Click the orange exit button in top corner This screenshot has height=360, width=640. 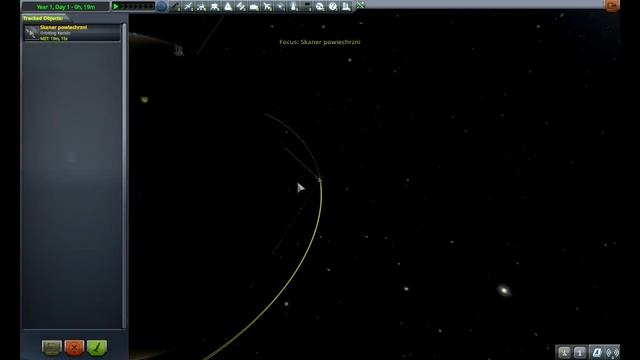click(x=612, y=6)
